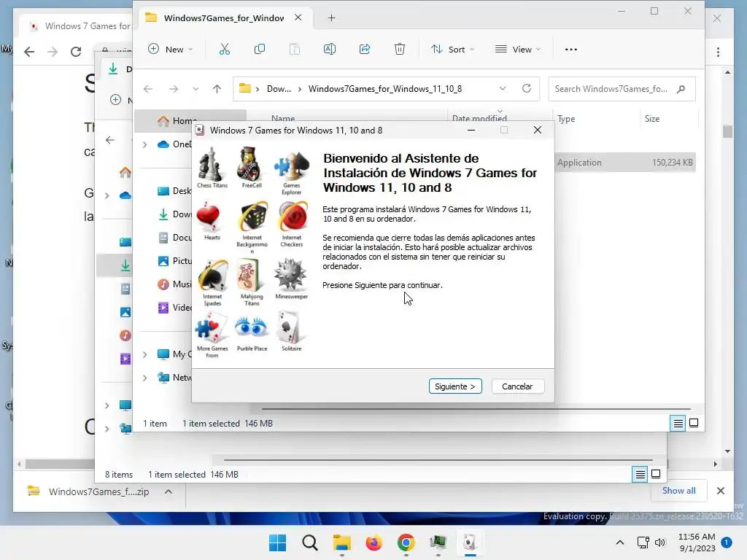Click the Share icon in Explorer toolbar

pos(365,49)
